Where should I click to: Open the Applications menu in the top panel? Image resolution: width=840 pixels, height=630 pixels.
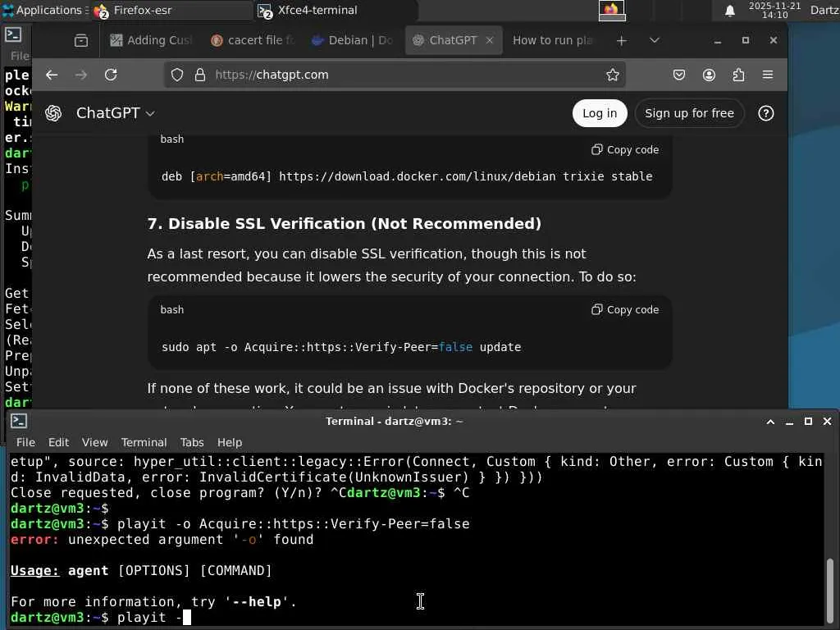click(x=44, y=10)
